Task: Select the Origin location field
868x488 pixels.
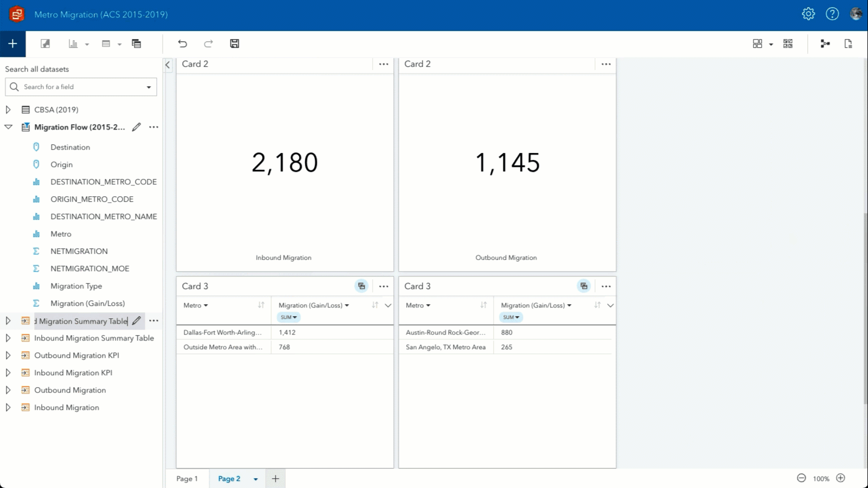Action: 61,164
